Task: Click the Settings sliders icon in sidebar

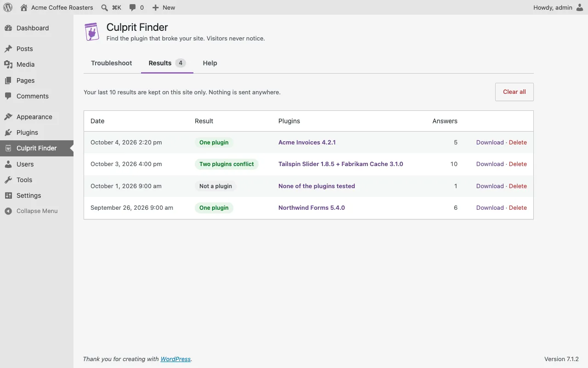Action: (x=8, y=195)
